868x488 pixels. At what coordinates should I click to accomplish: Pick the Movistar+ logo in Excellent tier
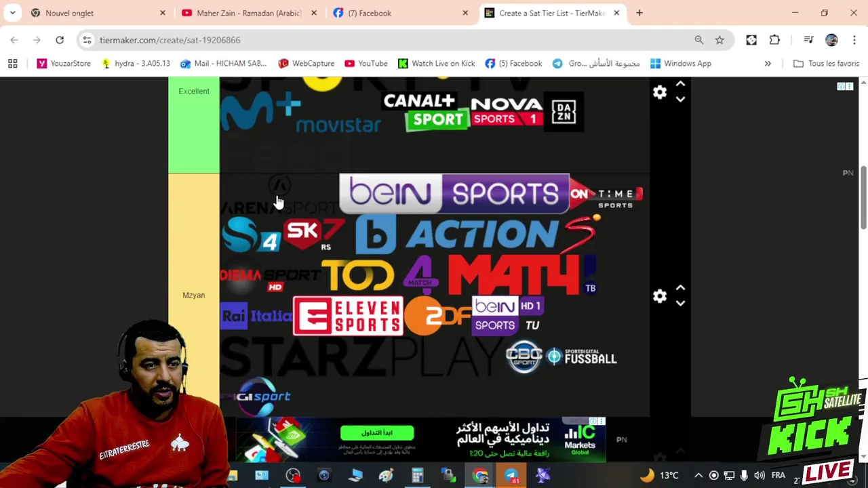tap(300, 113)
